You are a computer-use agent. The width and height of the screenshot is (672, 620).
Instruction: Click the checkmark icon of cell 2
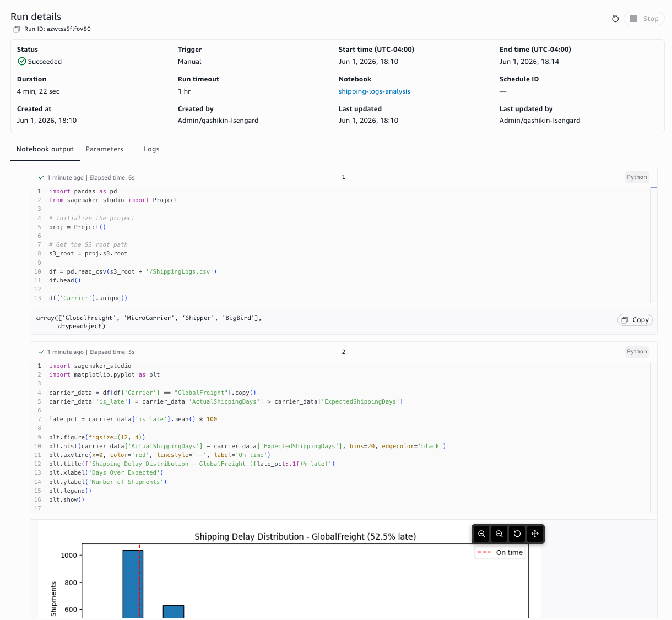41,352
